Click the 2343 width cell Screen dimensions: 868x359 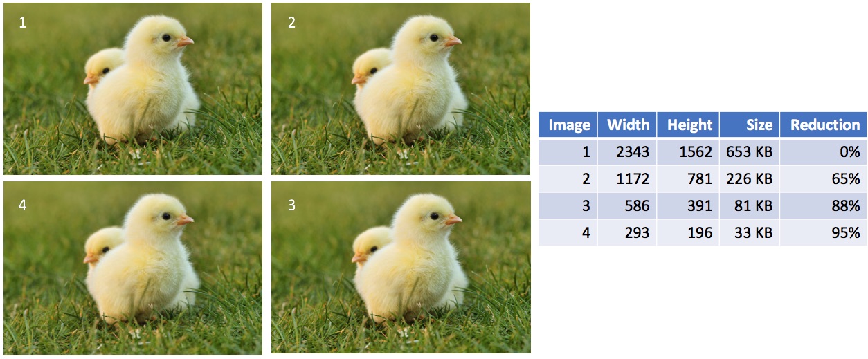point(627,151)
